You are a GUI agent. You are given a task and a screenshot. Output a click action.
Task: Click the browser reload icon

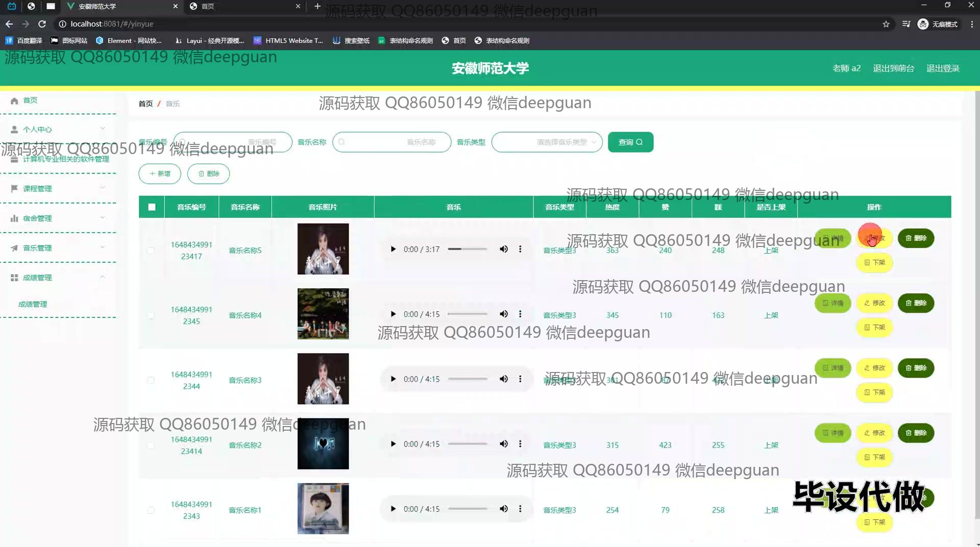(x=42, y=24)
